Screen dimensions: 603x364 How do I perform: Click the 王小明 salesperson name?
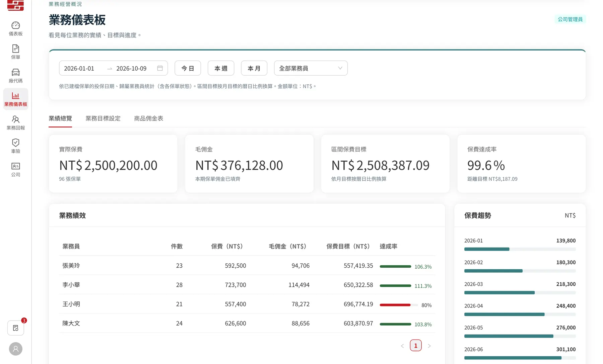coord(71,304)
